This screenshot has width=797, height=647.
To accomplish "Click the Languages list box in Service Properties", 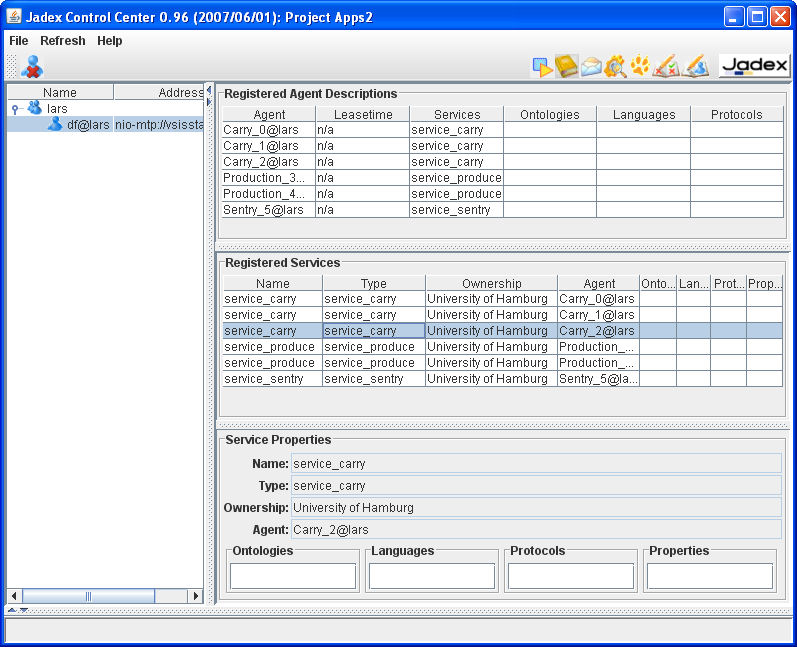I will (432, 576).
